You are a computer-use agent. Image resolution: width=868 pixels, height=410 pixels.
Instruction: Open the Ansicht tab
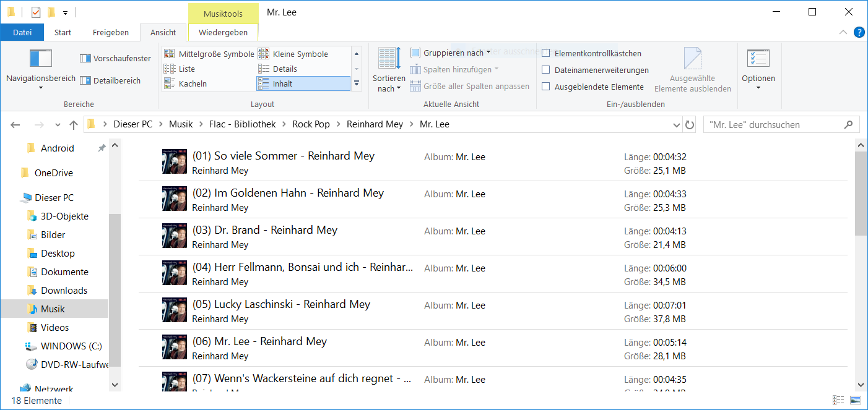[163, 32]
